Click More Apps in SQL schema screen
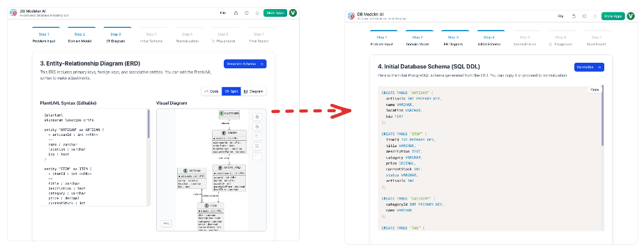Viewport: 644px width, 251px height. click(x=613, y=16)
